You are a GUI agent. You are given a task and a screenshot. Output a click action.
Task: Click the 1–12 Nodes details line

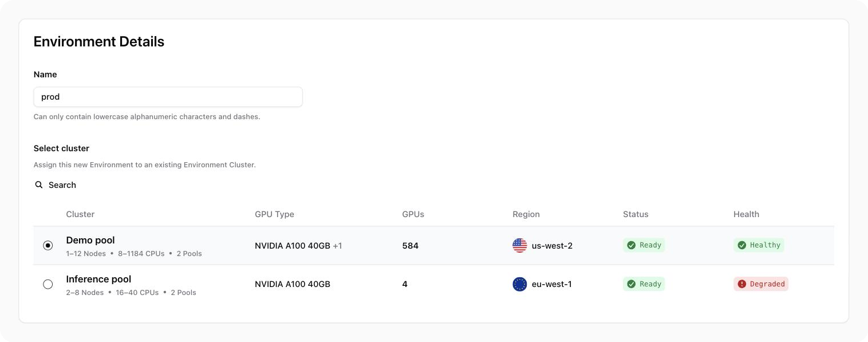click(x=134, y=253)
